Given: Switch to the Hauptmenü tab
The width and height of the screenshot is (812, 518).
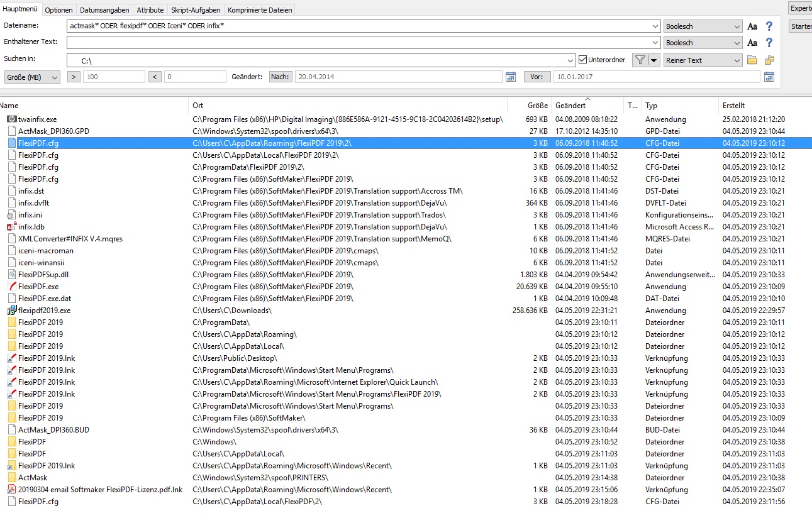Looking at the screenshot, I should pos(20,9).
